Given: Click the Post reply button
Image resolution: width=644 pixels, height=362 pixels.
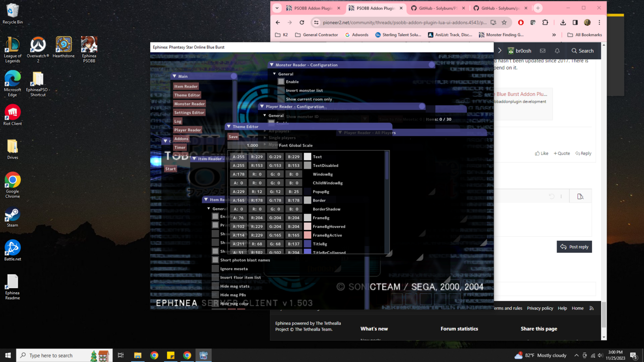Looking at the screenshot, I should click(x=574, y=247).
